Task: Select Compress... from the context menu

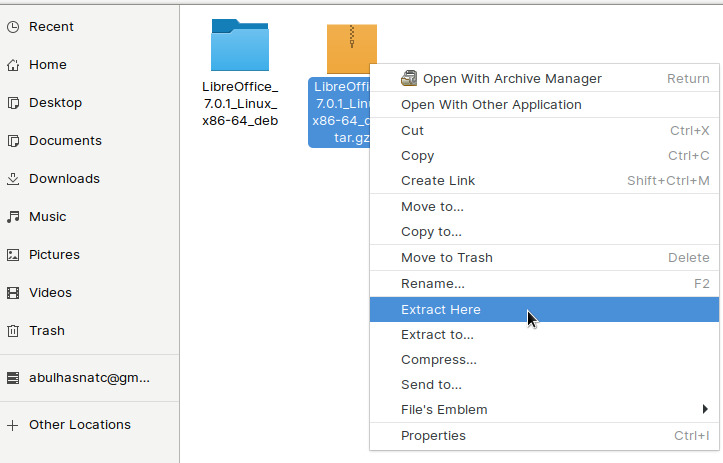Action: click(x=439, y=360)
